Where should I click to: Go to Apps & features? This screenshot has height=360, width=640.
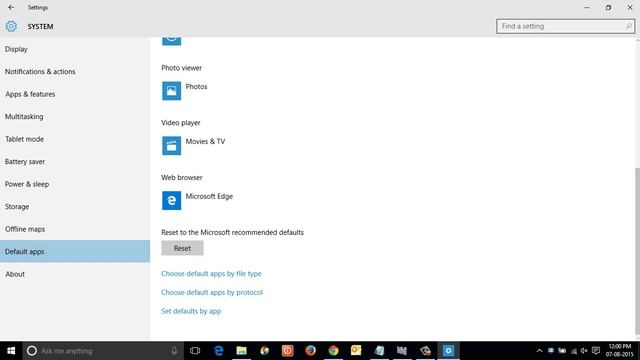75,94
